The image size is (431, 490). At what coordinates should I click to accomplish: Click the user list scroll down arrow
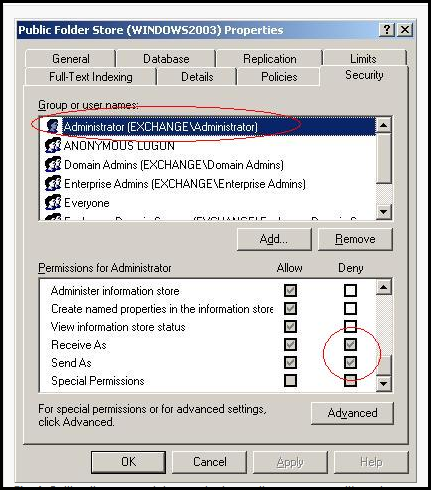(384, 211)
